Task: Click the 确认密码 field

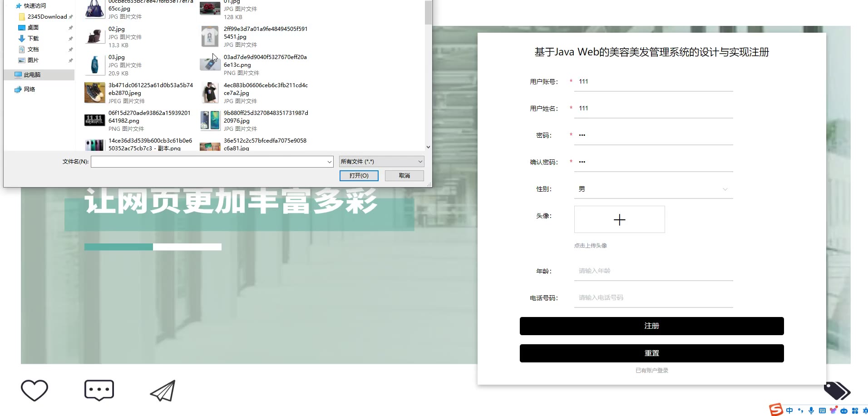Action: [653, 162]
